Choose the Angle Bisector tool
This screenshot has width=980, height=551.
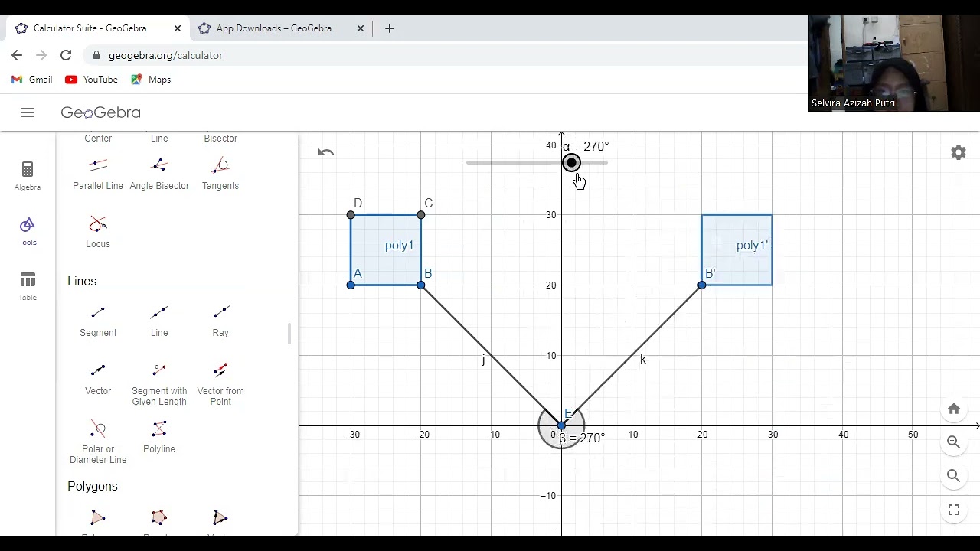tap(159, 168)
